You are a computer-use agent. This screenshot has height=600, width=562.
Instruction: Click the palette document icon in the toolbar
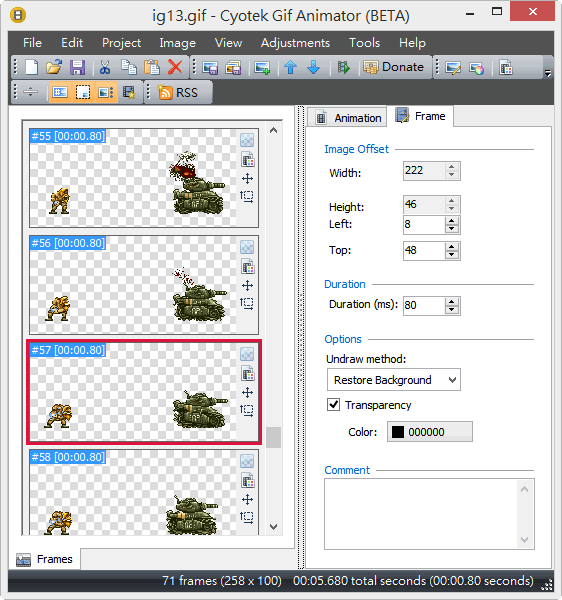[x=506, y=68]
